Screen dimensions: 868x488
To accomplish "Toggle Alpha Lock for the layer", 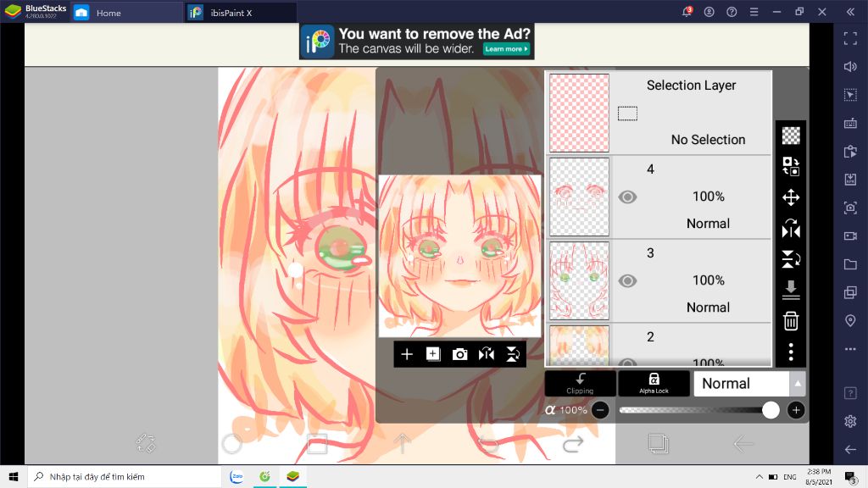I will 654,384.
